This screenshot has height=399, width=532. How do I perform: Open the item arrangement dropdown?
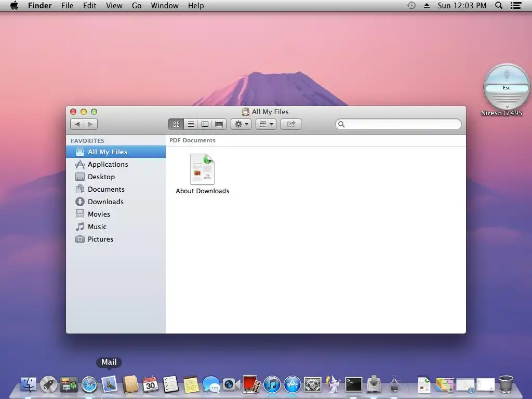tap(266, 124)
